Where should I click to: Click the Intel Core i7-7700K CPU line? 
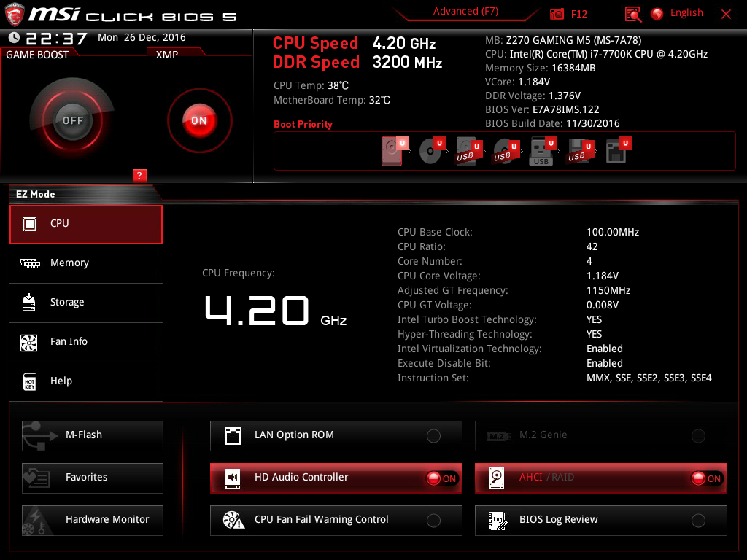(596, 54)
